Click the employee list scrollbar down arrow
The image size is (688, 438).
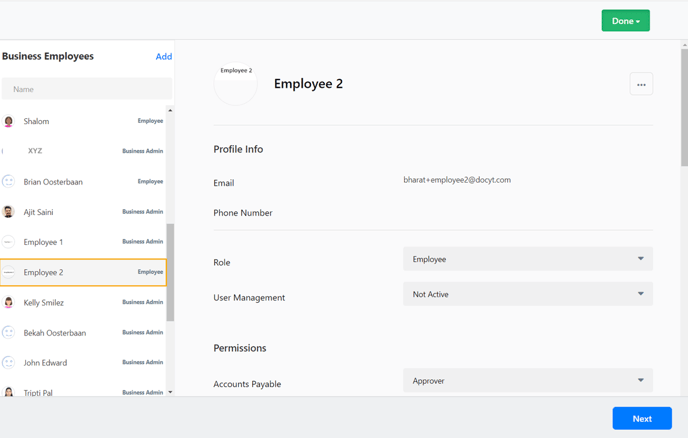[x=170, y=392]
